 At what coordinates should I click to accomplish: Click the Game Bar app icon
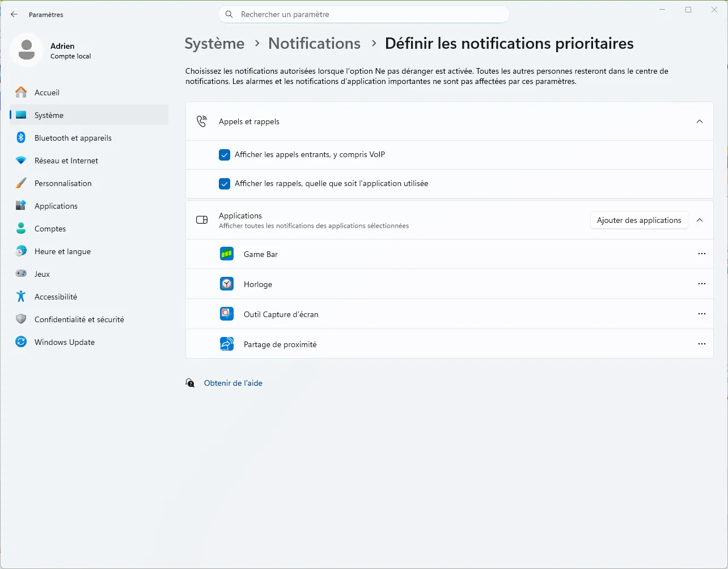(x=227, y=254)
